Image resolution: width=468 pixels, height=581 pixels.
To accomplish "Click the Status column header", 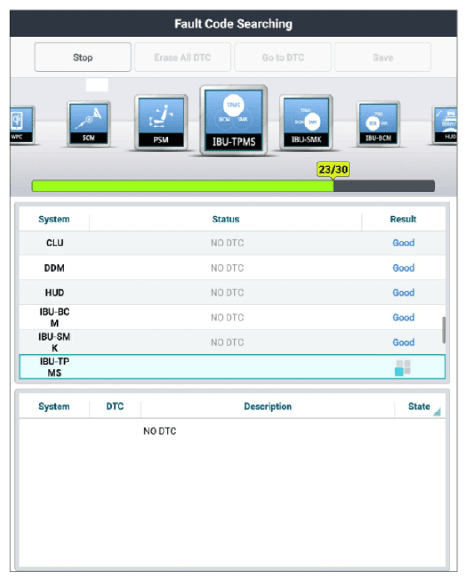I will (226, 219).
